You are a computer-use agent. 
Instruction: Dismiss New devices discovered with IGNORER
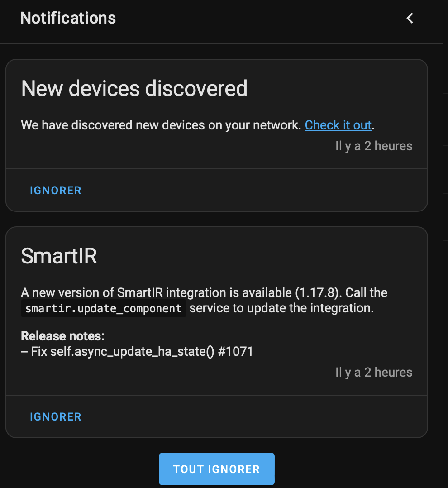56,191
